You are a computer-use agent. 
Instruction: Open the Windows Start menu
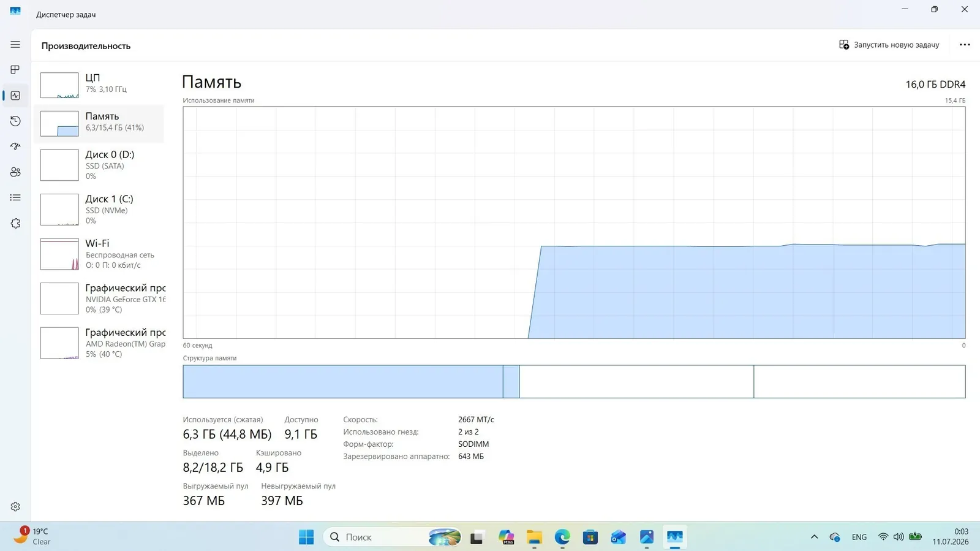click(x=306, y=538)
